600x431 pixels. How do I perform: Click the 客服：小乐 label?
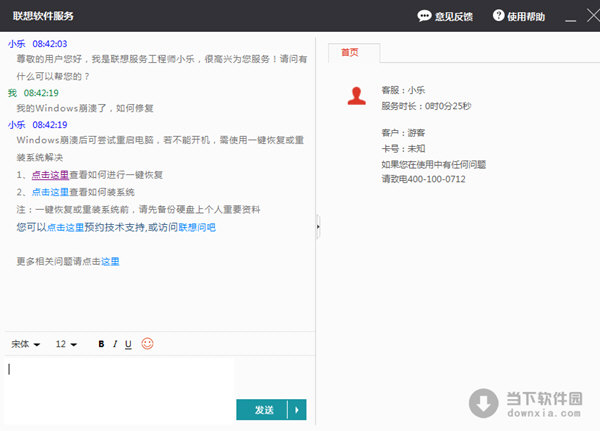point(403,90)
